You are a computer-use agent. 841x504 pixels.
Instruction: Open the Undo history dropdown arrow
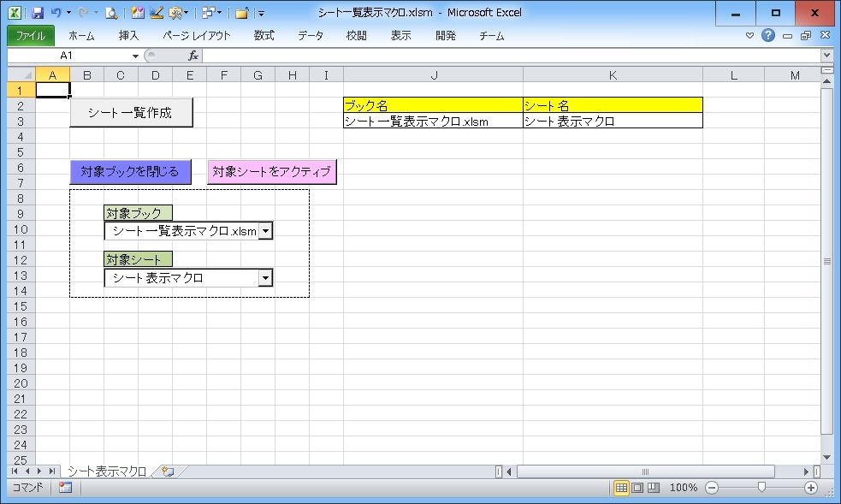tap(68, 13)
